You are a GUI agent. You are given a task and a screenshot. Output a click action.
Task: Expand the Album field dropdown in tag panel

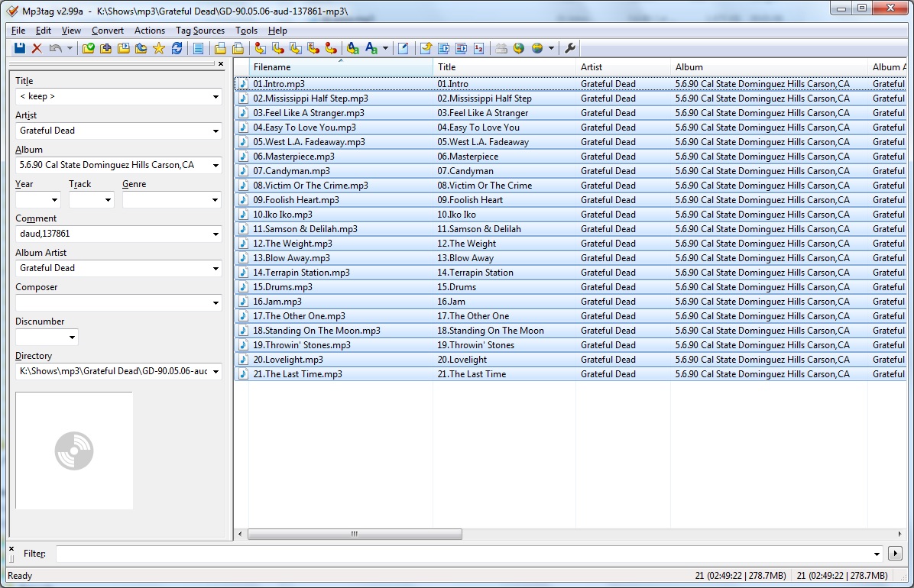[x=216, y=166]
